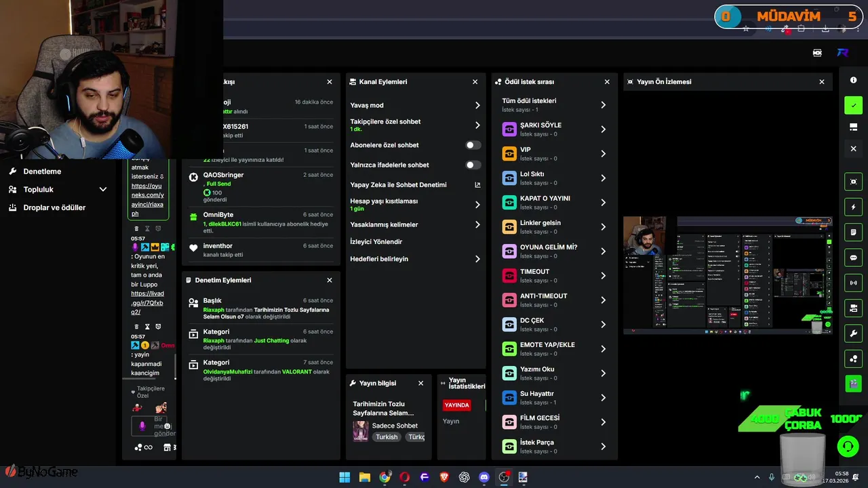Click the red TIMEOUT reward icon

[x=509, y=276]
